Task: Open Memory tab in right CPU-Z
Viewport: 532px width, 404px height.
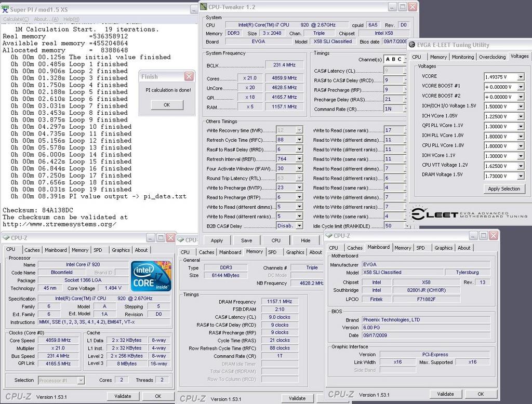Action: [403, 248]
